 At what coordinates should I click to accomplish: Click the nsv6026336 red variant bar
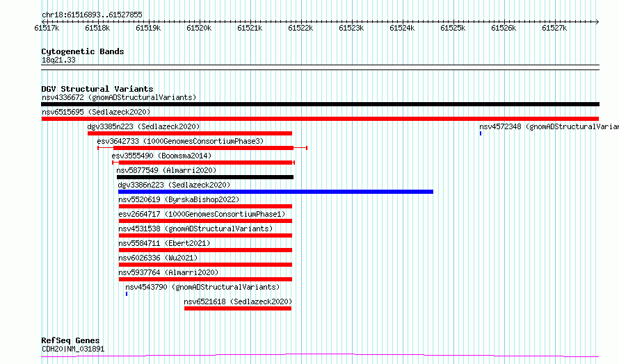pos(205,265)
